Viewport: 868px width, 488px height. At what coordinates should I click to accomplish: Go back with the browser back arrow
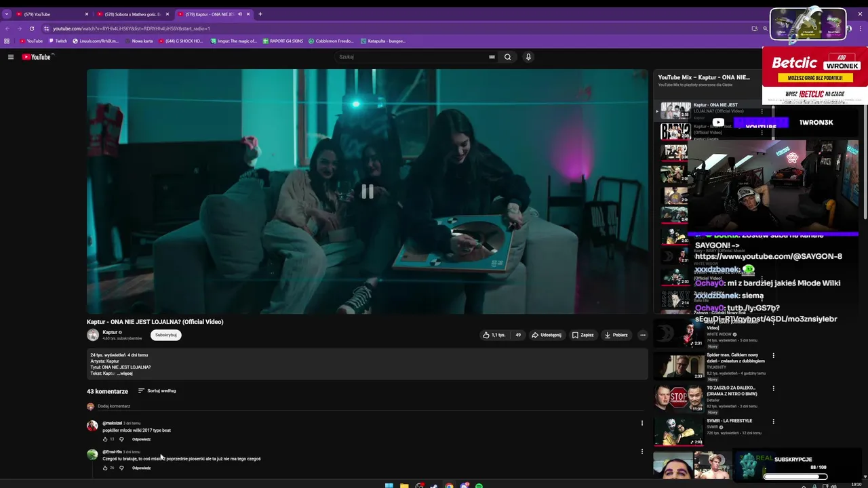7,28
